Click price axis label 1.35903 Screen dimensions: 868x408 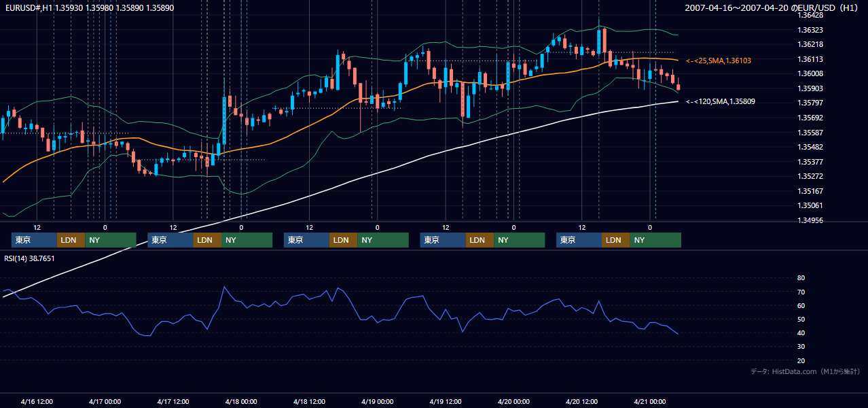pyautogui.click(x=810, y=88)
